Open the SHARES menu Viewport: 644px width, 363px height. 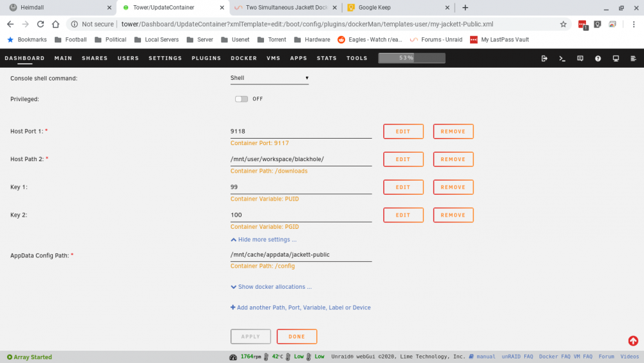[x=95, y=59]
